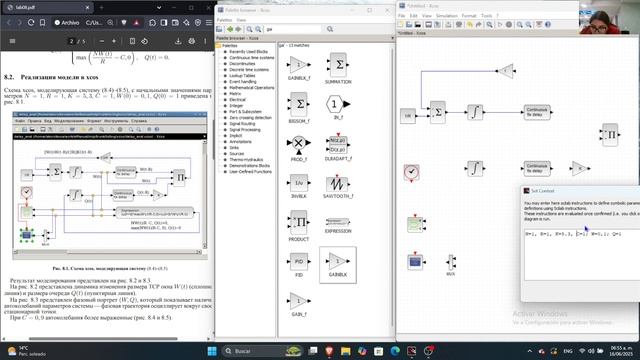
Task: Click the stop simulation button in Xcos
Action: coord(509,24)
